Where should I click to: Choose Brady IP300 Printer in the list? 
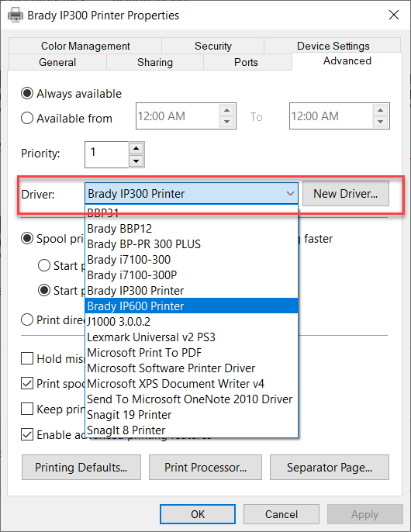(x=192, y=290)
